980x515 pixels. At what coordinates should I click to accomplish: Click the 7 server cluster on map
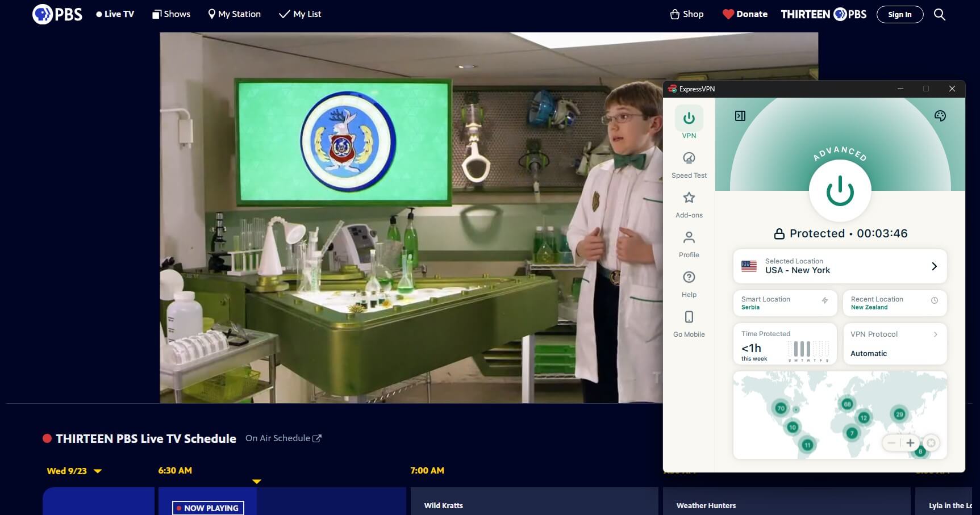pyautogui.click(x=851, y=433)
